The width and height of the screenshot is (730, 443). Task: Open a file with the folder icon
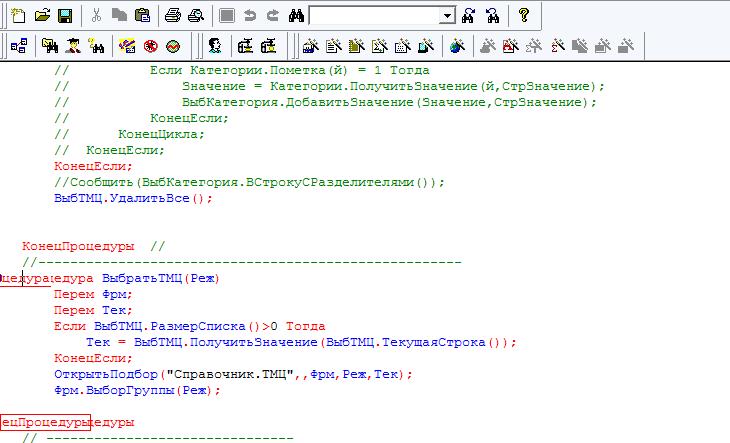click(42, 15)
